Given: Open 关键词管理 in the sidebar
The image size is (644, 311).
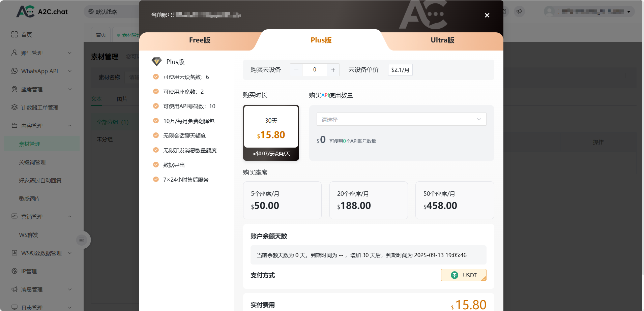Looking at the screenshot, I should pos(32,162).
